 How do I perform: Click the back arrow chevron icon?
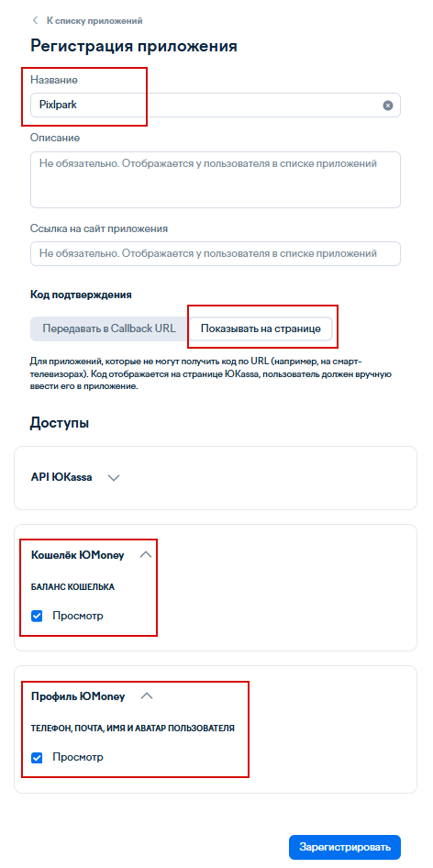coord(36,20)
